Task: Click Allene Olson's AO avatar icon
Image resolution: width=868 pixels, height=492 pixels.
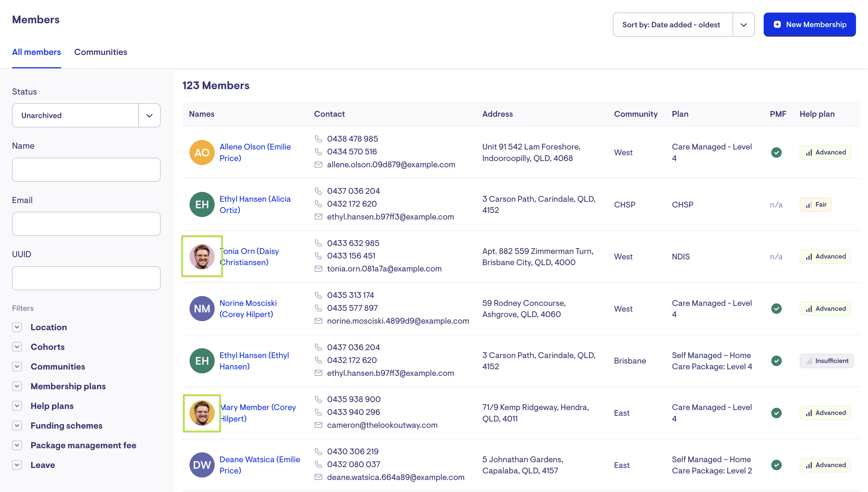Action: 202,153
